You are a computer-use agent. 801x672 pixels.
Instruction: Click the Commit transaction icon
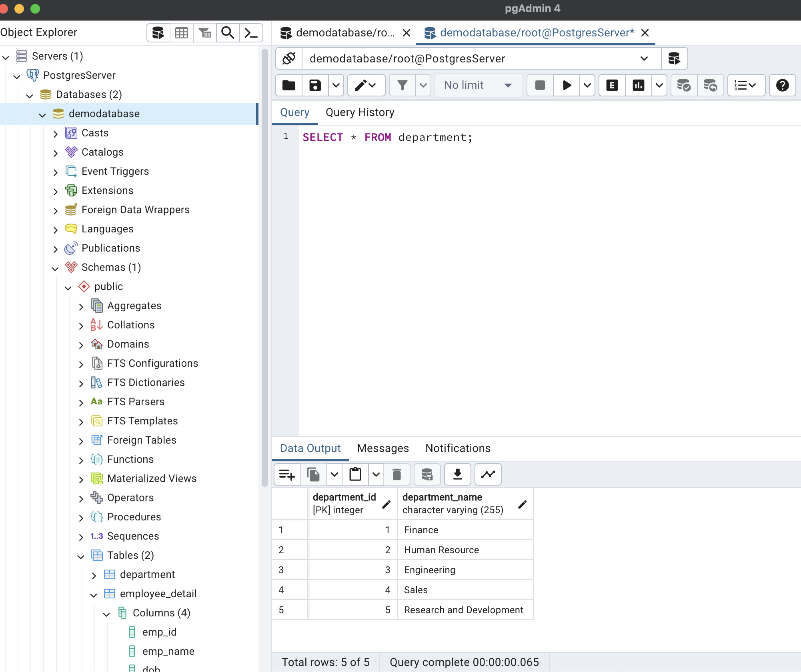pos(684,85)
